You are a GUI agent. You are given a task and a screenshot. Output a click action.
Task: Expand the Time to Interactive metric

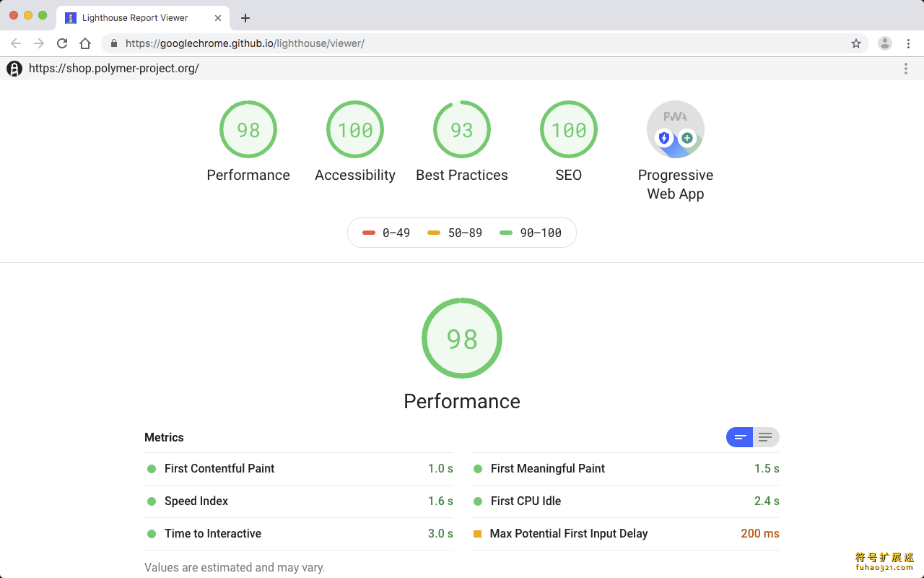(x=299, y=534)
